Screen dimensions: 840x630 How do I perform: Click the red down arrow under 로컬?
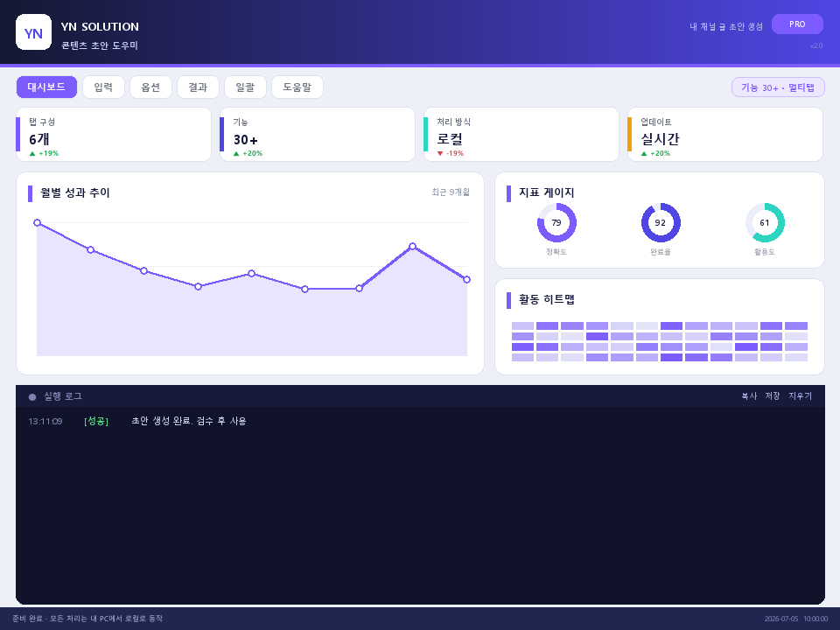[x=440, y=154]
